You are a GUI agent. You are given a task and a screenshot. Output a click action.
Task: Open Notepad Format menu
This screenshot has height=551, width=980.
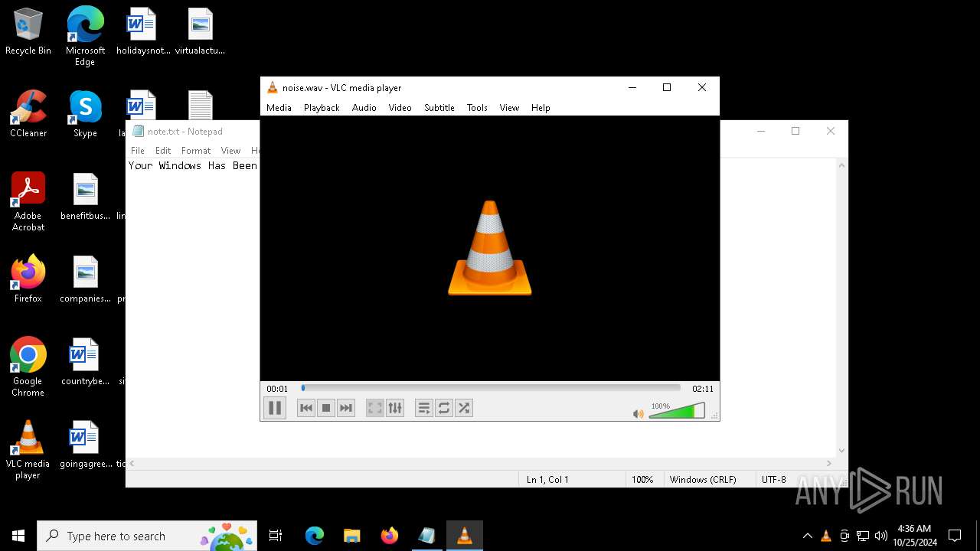(x=196, y=151)
